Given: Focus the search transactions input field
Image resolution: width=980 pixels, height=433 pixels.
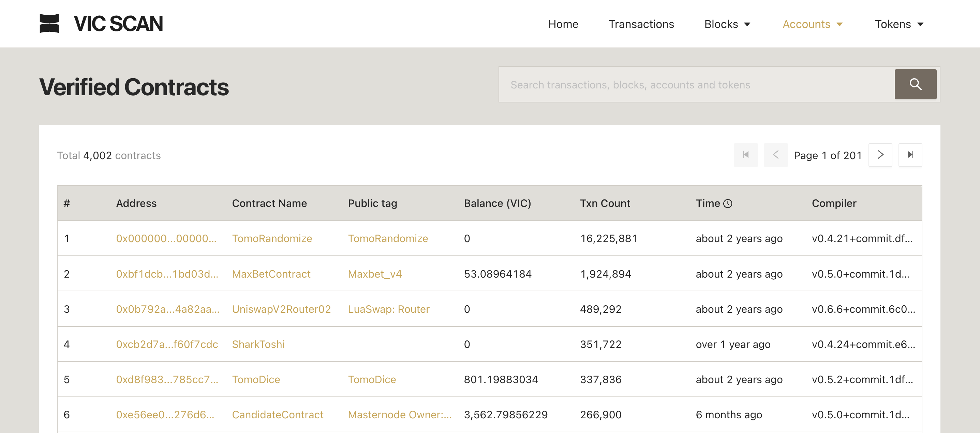Looking at the screenshot, I should [x=696, y=85].
